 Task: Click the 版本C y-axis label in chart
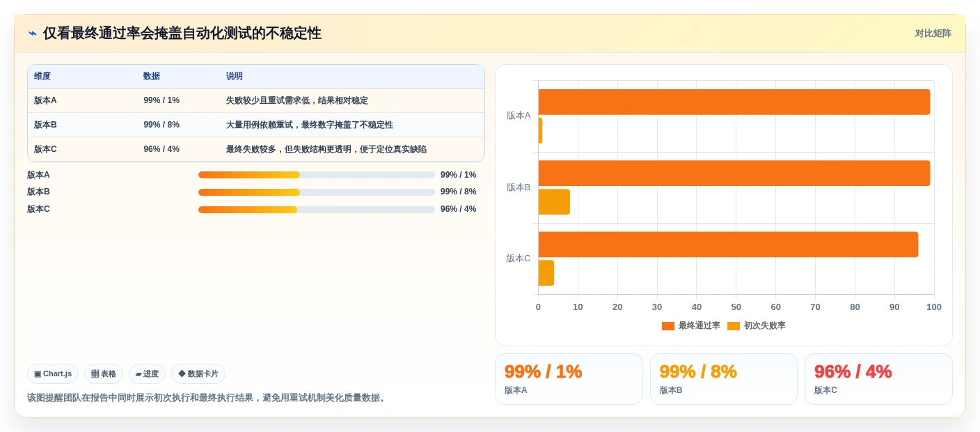(519, 259)
